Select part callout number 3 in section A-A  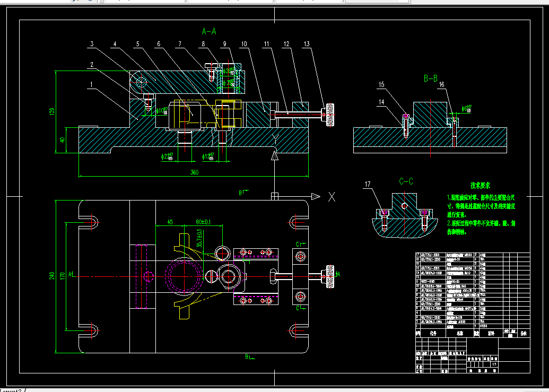click(x=92, y=44)
